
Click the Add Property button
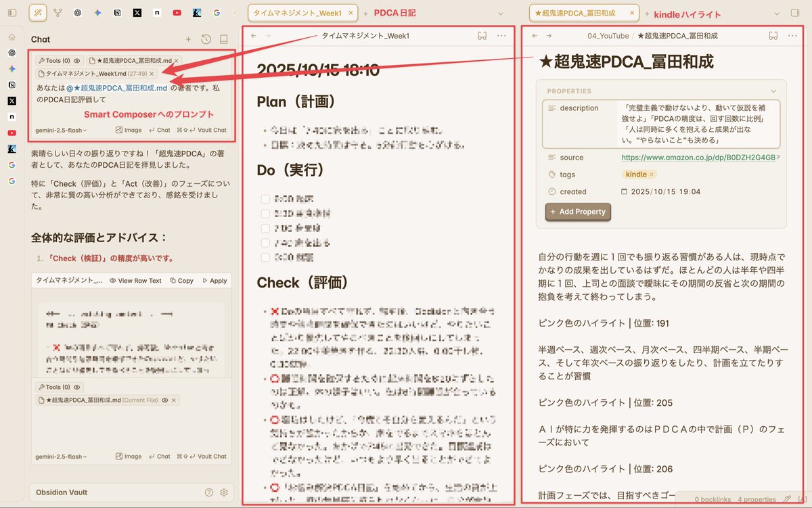(578, 212)
